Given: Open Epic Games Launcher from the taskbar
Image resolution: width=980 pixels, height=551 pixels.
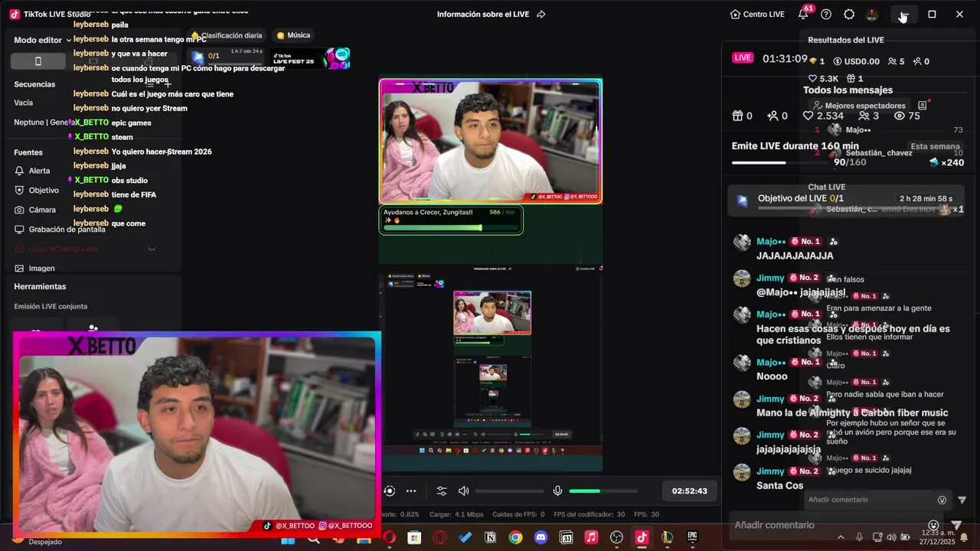Looking at the screenshot, I should pos(692,538).
